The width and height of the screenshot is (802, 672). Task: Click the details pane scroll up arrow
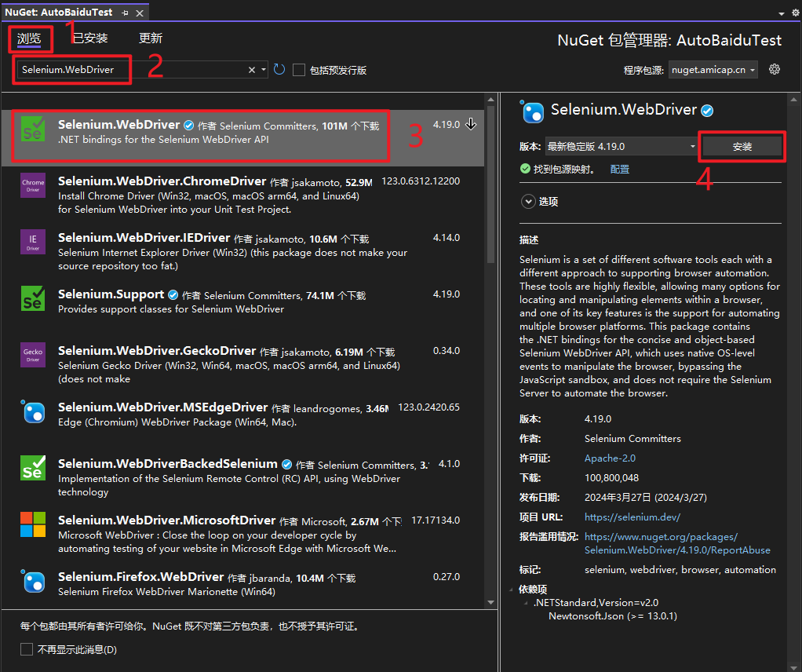click(794, 100)
